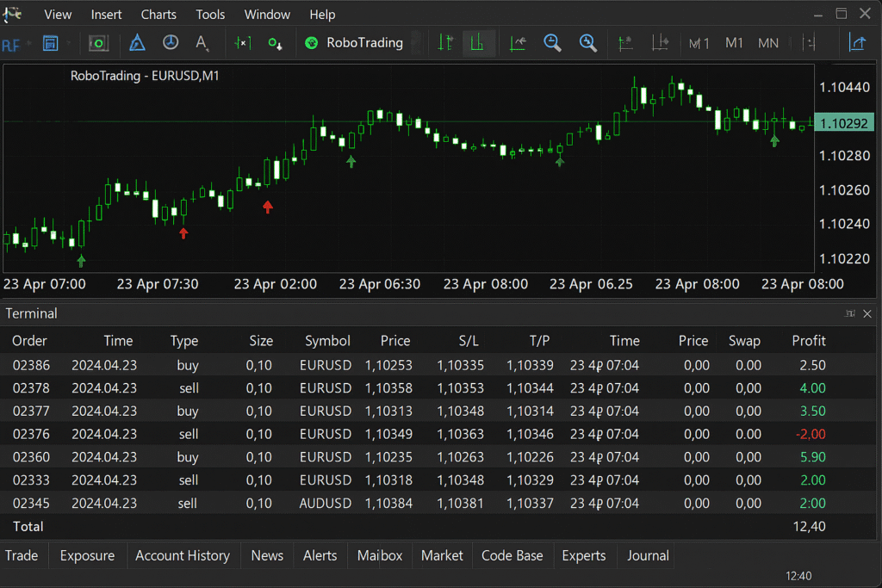Viewport: 882px width, 588px height.
Task: Open the Experts tab in Terminal
Action: pyautogui.click(x=583, y=556)
